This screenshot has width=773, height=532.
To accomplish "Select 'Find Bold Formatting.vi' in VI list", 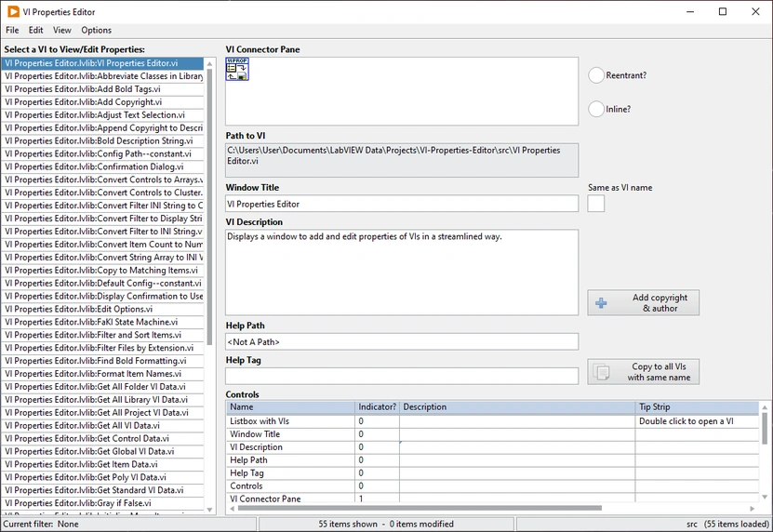I will (102, 361).
